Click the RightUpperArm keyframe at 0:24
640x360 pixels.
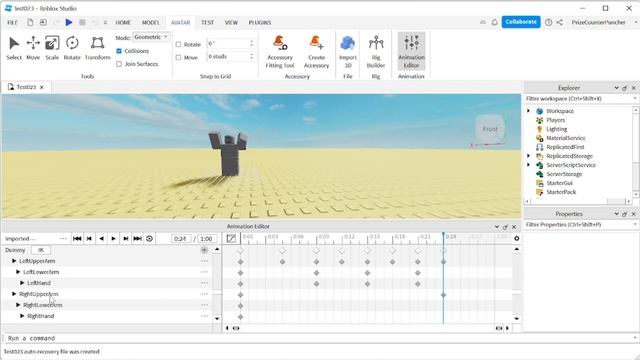pyautogui.click(x=443, y=295)
